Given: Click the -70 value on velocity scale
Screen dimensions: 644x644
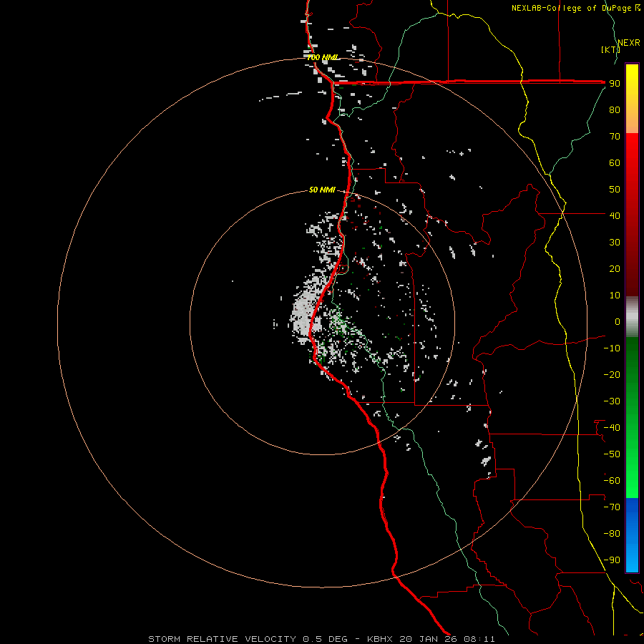Looking at the screenshot, I should point(612,507).
